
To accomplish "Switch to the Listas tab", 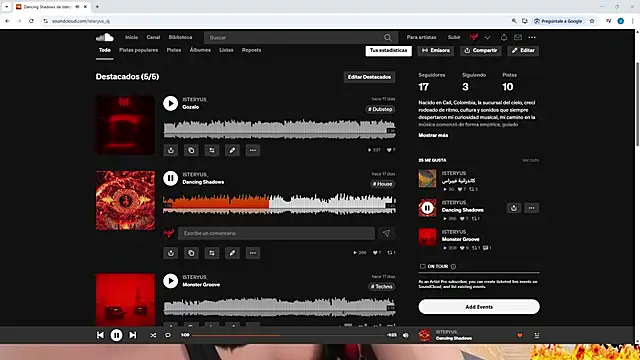I will pyautogui.click(x=226, y=50).
